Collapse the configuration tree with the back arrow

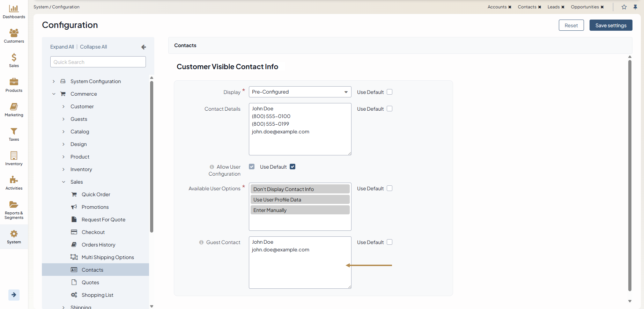coord(143,47)
